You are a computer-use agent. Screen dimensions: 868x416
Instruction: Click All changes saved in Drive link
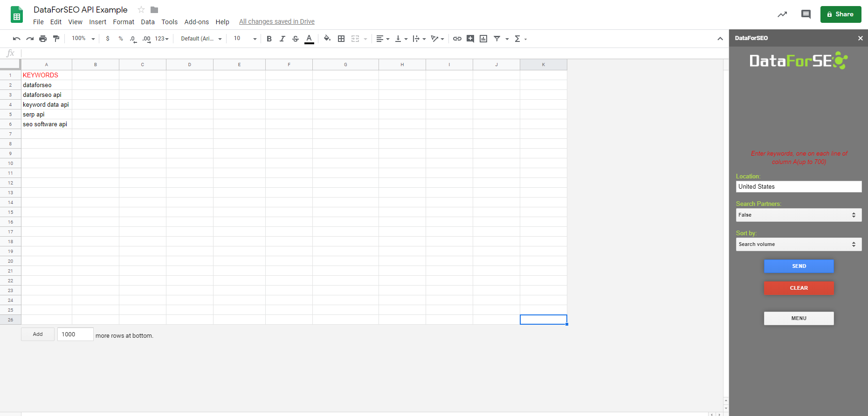pyautogui.click(x=277, y=21)
